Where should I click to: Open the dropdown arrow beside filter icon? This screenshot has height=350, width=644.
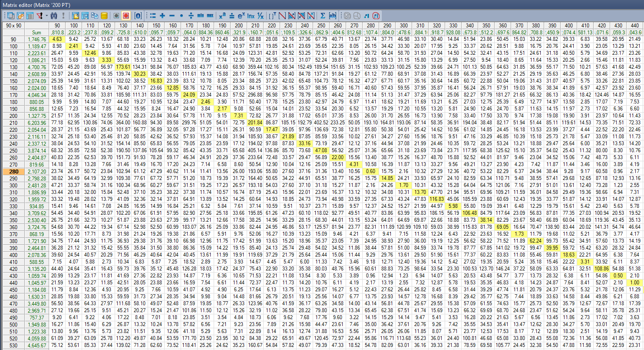point(46,16)
